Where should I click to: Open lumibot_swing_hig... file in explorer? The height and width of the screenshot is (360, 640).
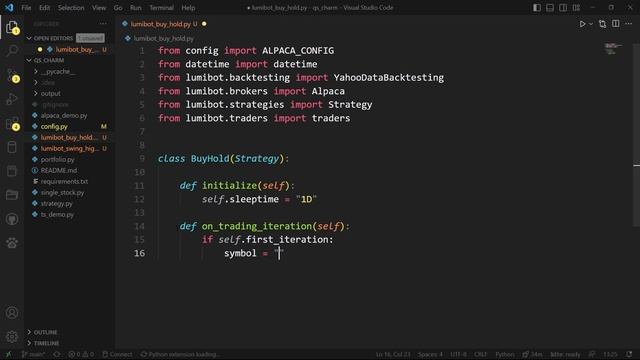click(x=70, y=149)
